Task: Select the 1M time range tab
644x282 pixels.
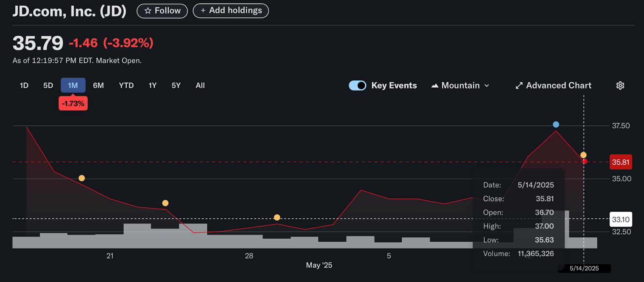Action: click(x=73, y=85)
